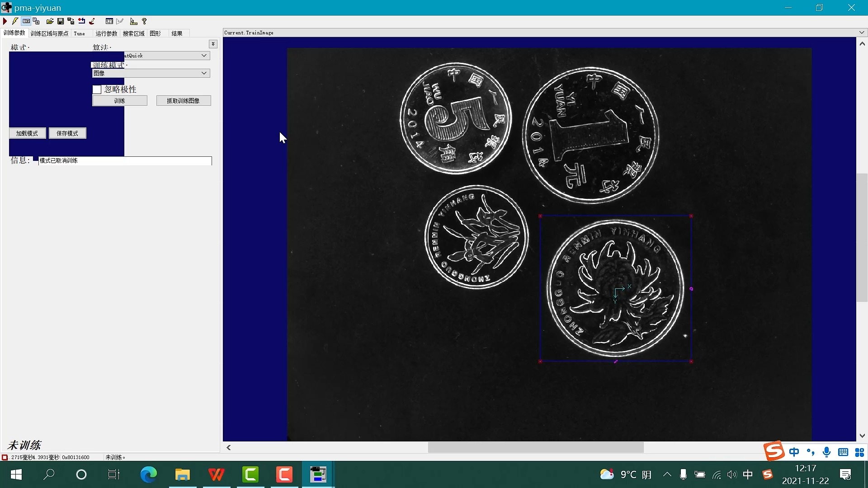Click the greyed drafting triangle toolbar icon
This screenshot has width=868, height=488.
click(120, 21)
